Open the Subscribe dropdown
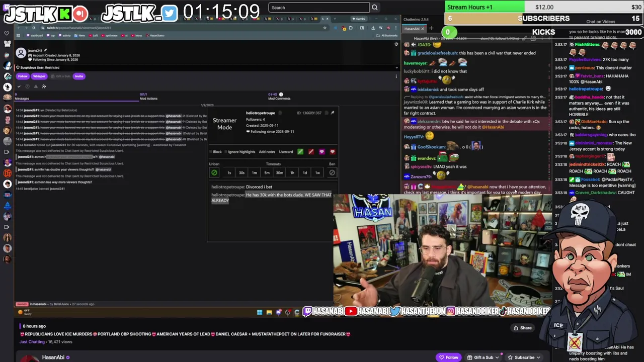 click(524, 357)
